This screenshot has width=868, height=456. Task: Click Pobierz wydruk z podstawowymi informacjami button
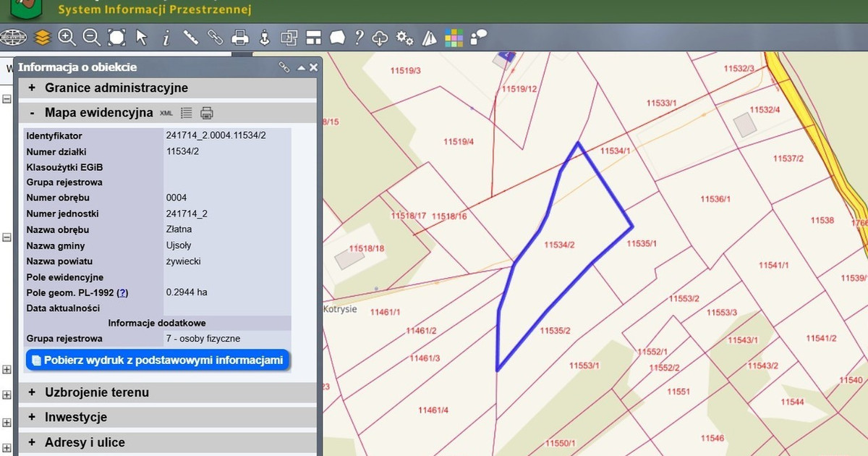coord(158,360)
